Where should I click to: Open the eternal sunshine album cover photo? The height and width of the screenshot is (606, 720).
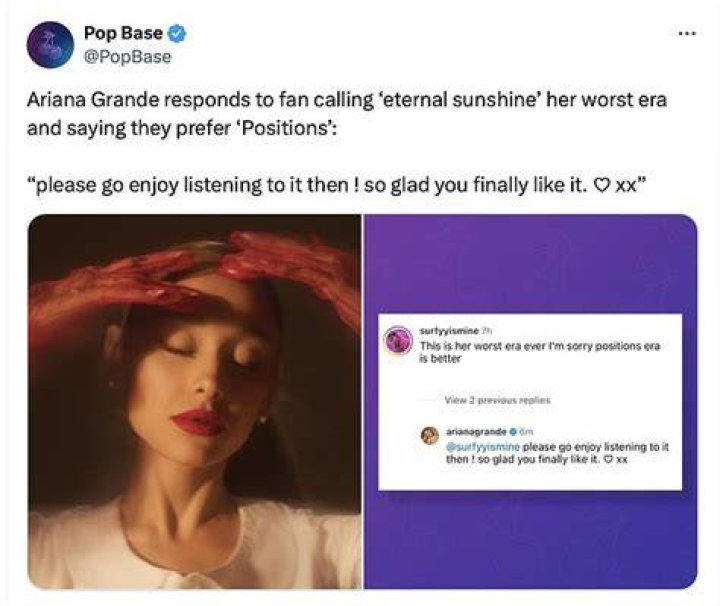(x=194, y=401)
